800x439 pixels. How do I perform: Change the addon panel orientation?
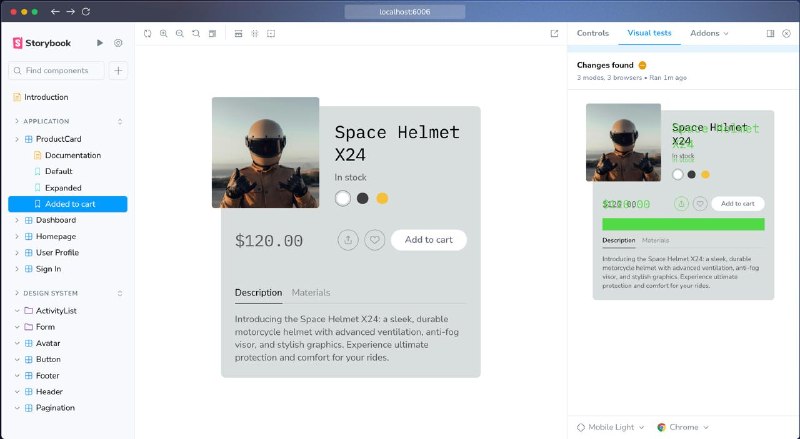point(770,33)
